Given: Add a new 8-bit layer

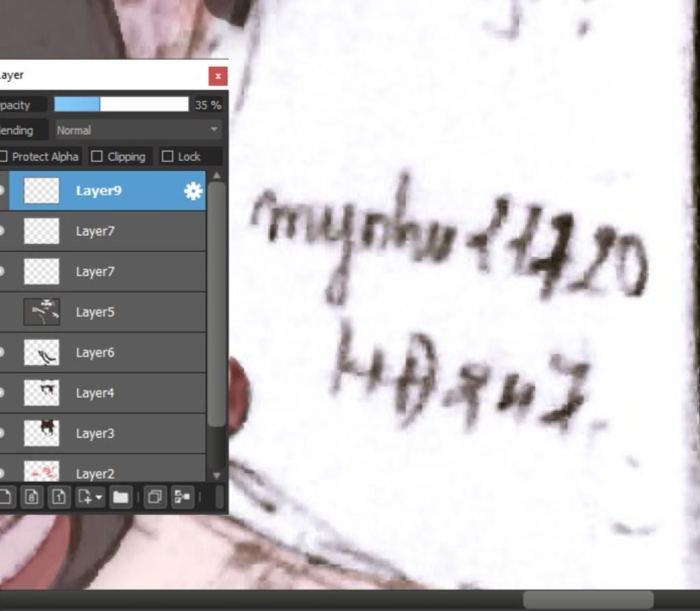Looking at the screenshot, I should 31,497.
